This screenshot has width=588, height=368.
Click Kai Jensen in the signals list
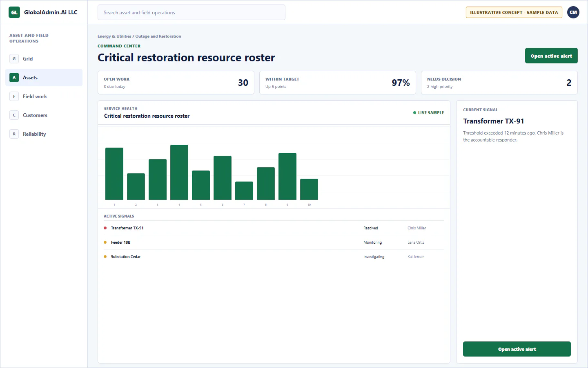[416, 257]
